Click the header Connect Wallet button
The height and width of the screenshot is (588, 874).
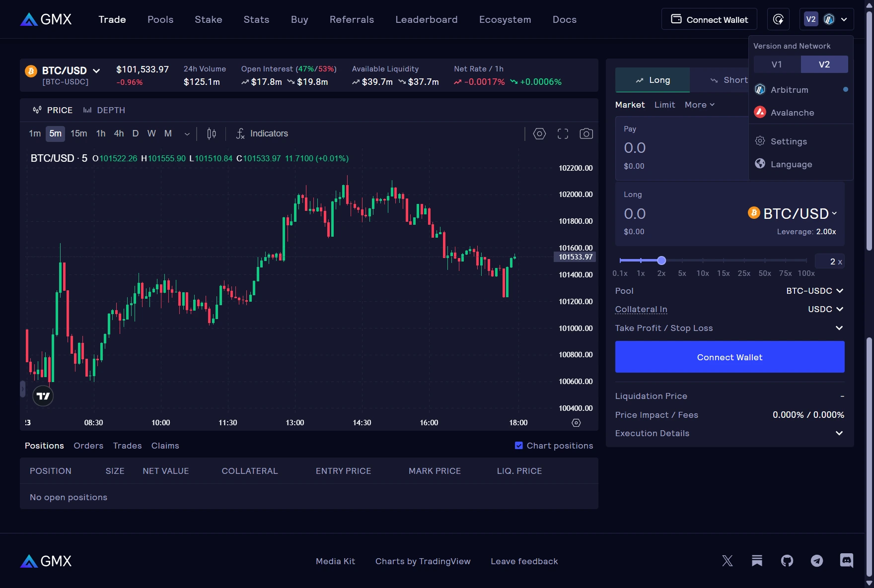pyautogui.click(x=709, y=19)
